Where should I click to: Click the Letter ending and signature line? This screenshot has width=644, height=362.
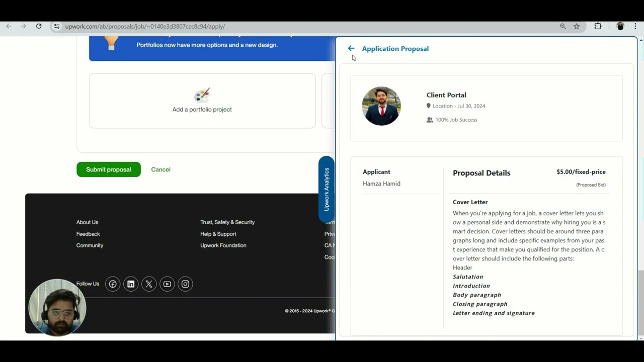[x=494, y=313]
